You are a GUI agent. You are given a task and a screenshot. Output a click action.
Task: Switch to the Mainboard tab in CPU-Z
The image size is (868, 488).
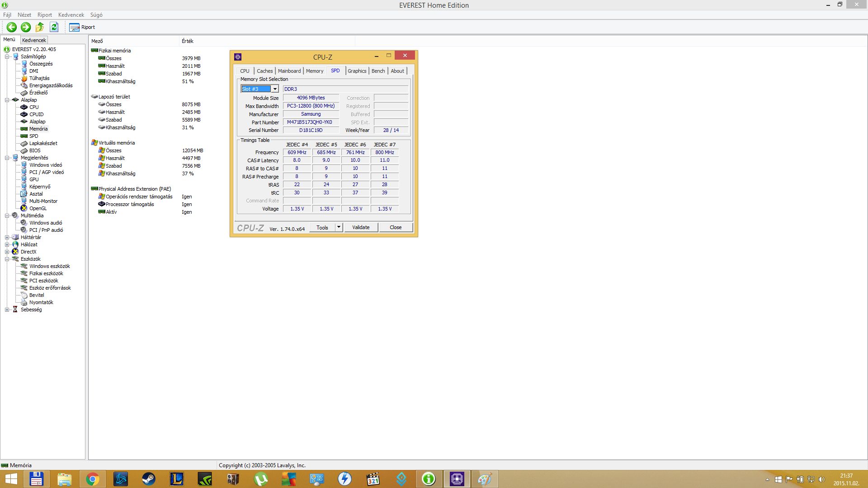tap(289, 71)
